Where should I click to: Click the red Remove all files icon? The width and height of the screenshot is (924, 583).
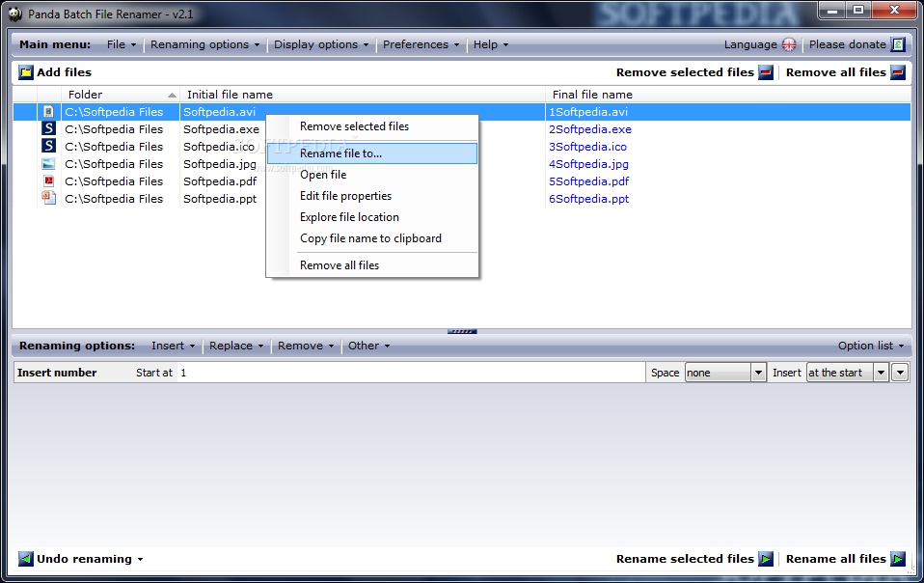(x=898, y=72)
